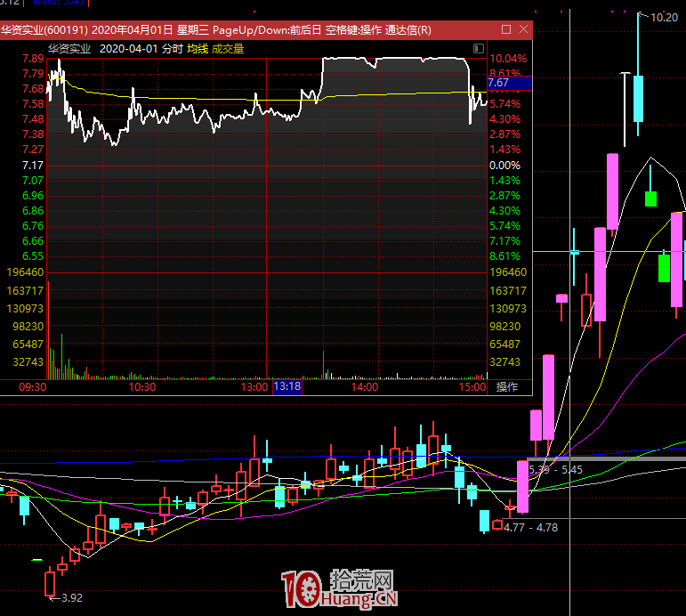Image resolution: width=686 pixels, height=616 pixels.
Task: Click the blue 7.67 current price tag
Action: pos(510,83)
